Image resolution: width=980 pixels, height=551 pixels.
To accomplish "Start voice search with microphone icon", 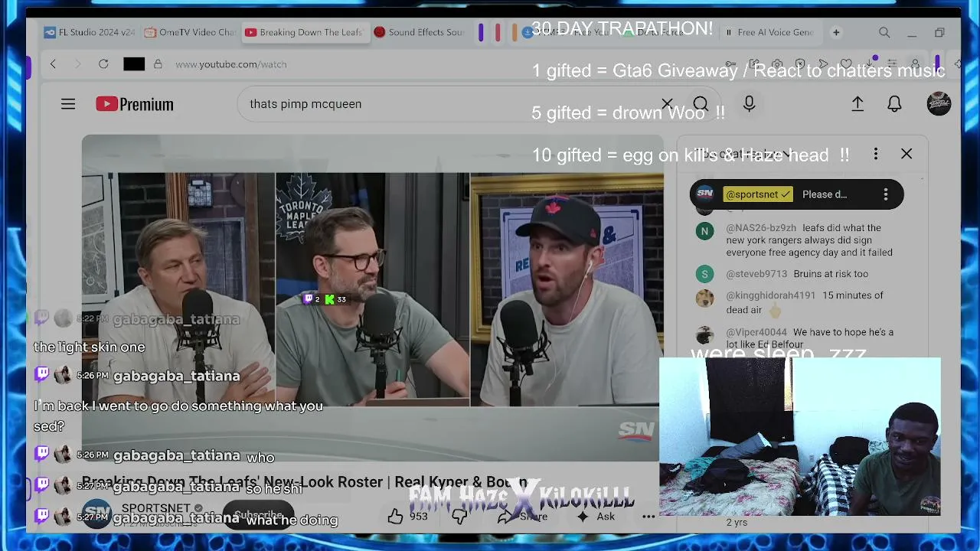I will 749,104.
